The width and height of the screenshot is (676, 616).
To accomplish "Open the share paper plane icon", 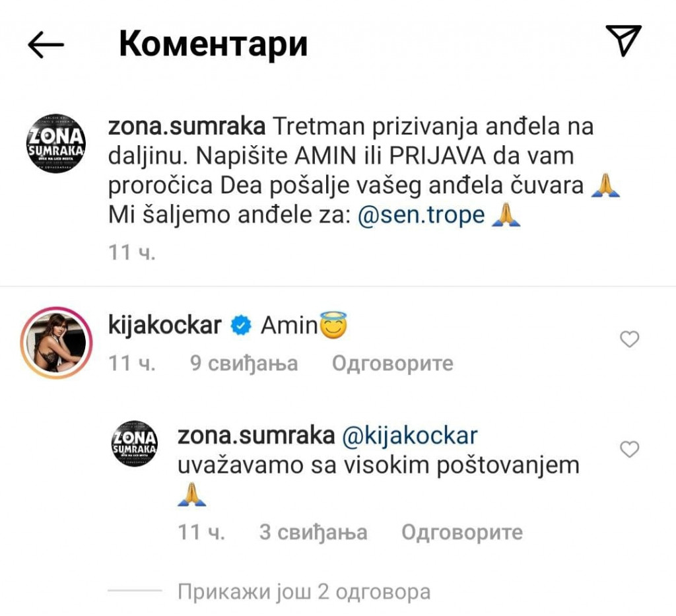I will (x=623, y=40).
